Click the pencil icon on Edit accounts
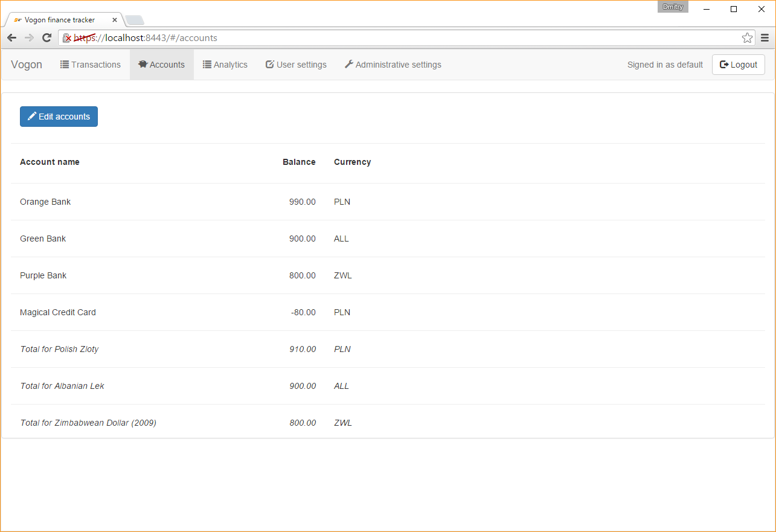The height and width of the screenshot is (532, 776). [x=33, y=116]
